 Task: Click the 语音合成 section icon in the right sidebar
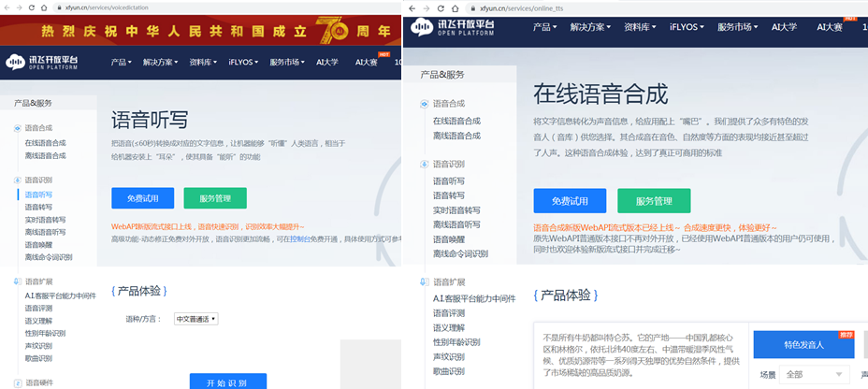[x=425, y=104]
